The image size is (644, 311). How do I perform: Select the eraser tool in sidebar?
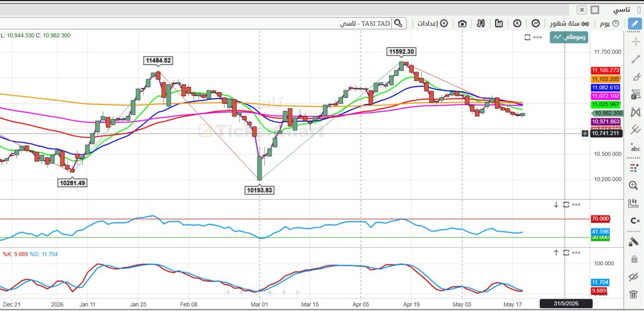[x=633, y=241]
